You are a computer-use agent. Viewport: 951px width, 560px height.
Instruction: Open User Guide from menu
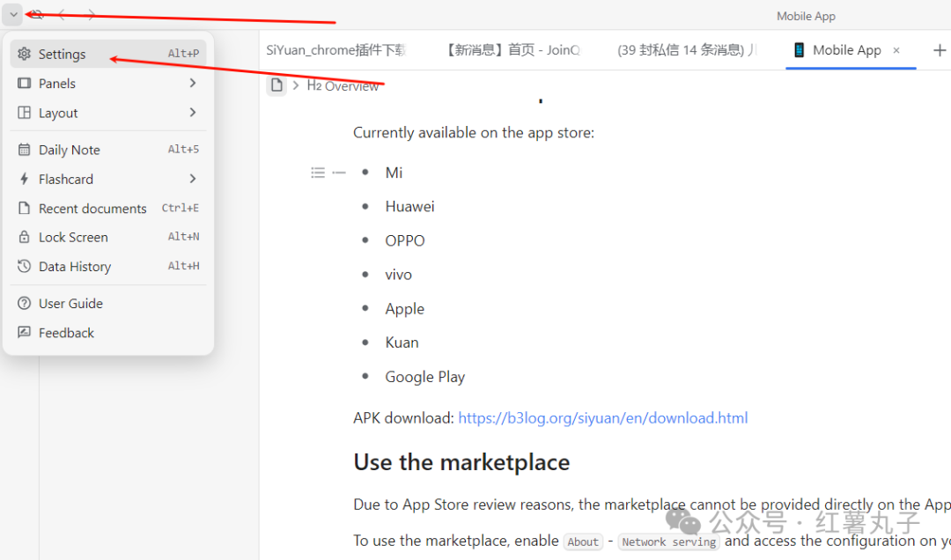[108, 304]
